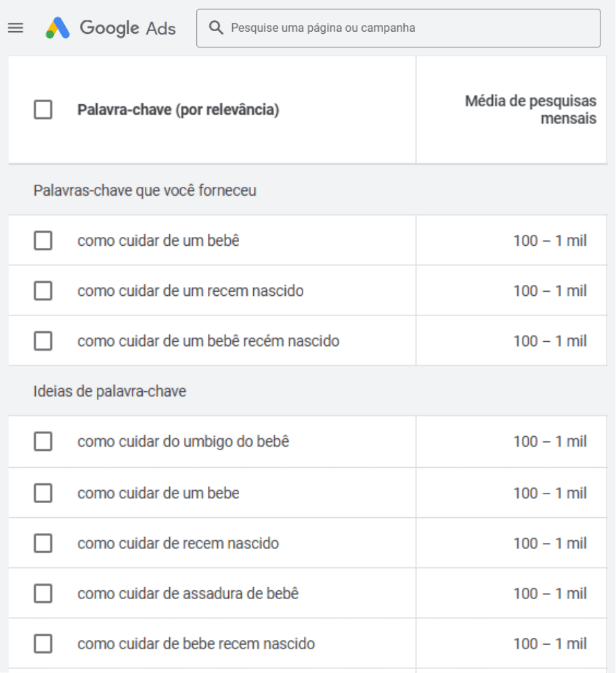Sort by 'Média de pesquisas mensais' header

[530, 110]
